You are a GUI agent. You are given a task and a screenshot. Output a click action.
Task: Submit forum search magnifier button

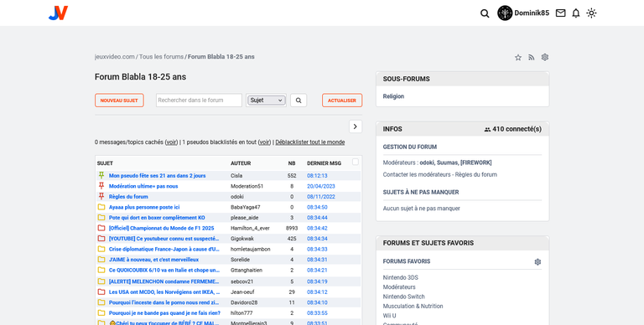pos(299,101)
